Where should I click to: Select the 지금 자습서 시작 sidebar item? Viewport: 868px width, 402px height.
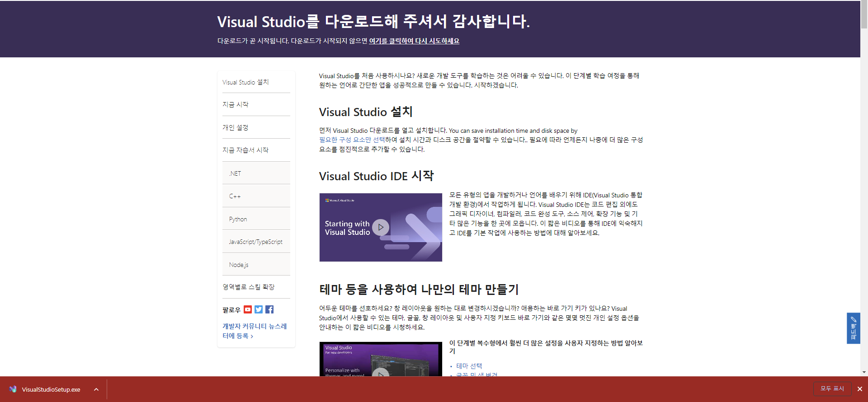[256, 150]
